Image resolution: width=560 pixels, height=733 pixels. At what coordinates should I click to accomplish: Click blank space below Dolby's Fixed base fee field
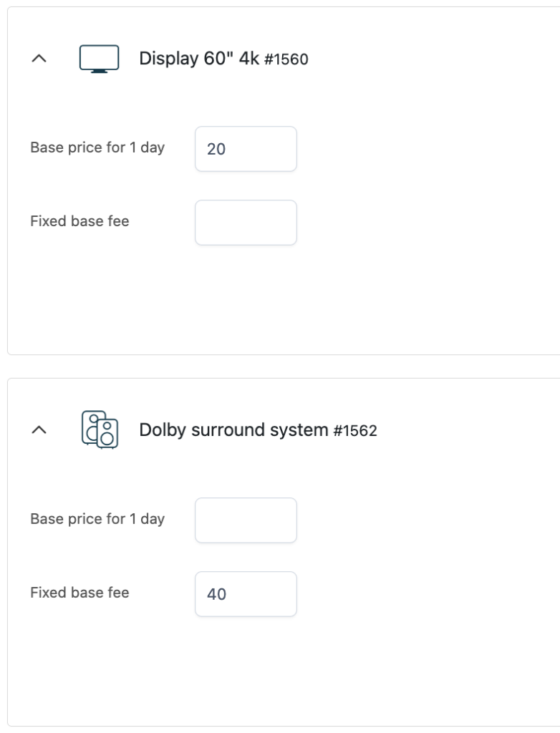coord(246,671)
